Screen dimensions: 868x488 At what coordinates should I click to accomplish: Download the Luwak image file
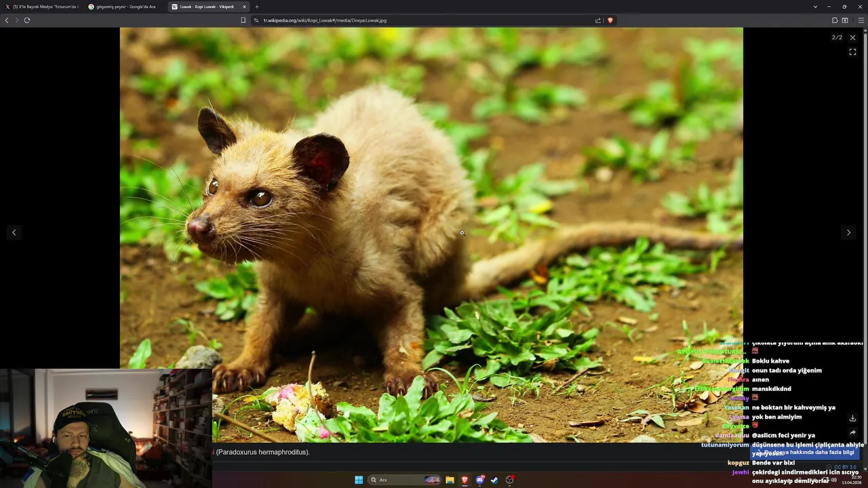pos(852,418)
